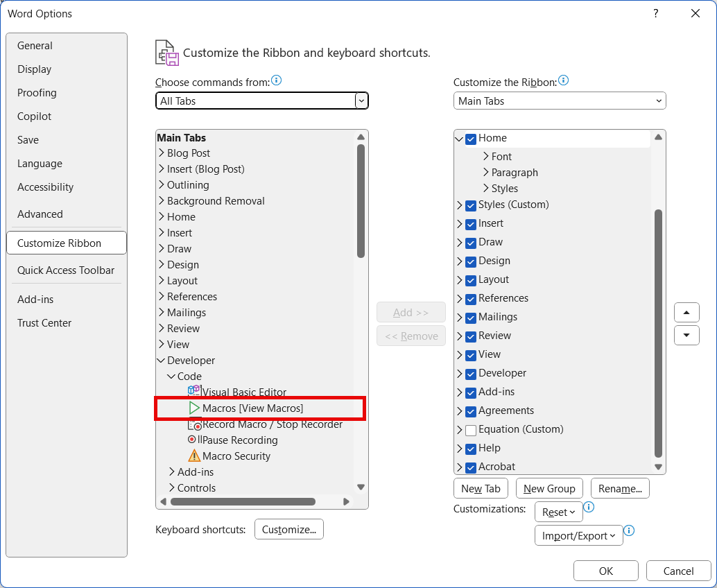Uncheck the Home tab checkbox
The image size is (717, 588).
point(471,139)
